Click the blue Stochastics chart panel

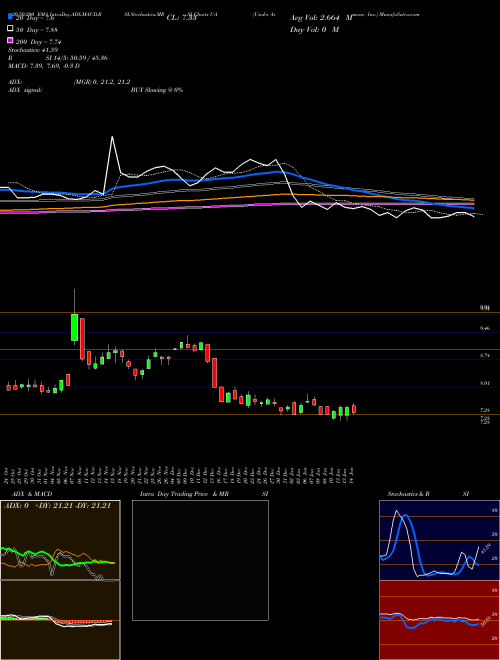click(x=439, y=540)
